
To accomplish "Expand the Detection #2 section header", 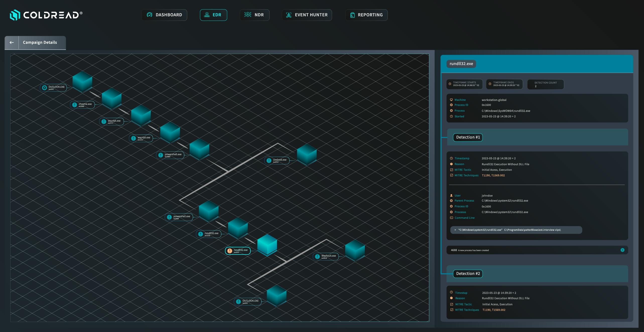I will coord(468,274).
